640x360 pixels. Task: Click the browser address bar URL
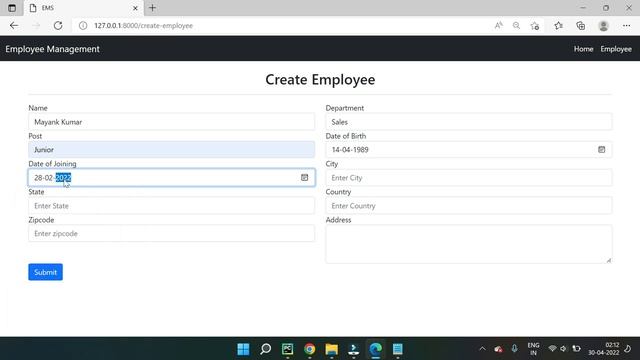pos(143,25)
